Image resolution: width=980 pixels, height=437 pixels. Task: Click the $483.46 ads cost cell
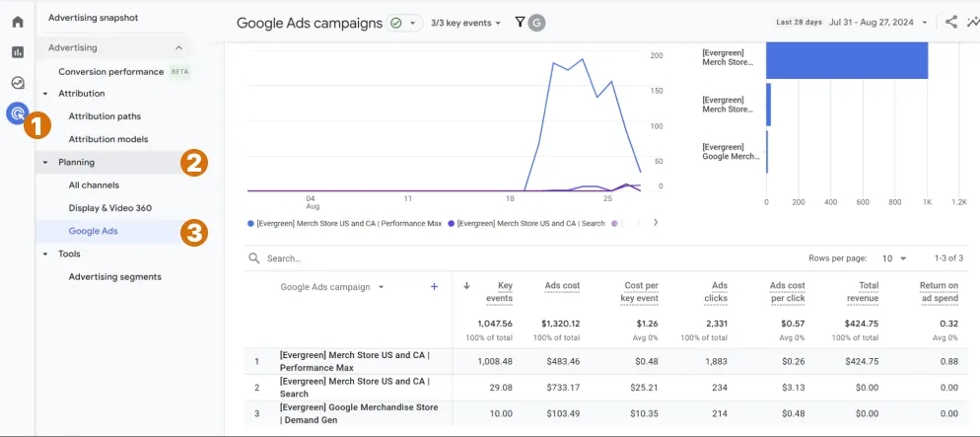point(563,361)
